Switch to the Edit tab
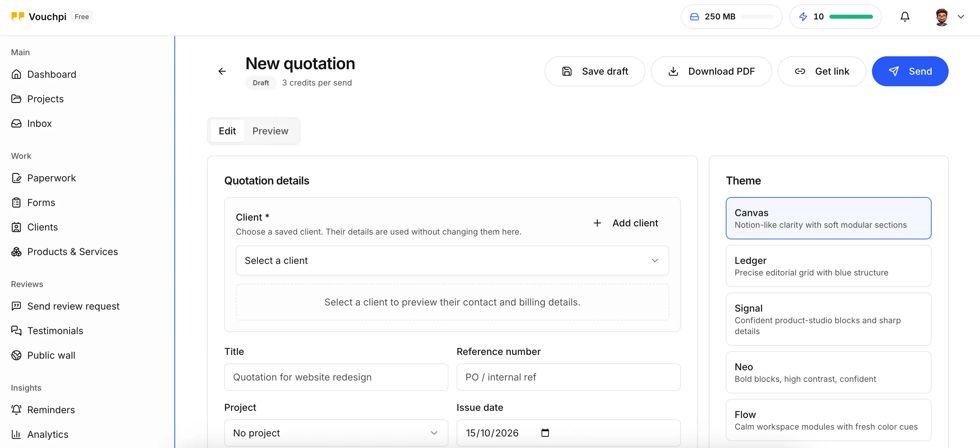Screen dimensions: 980x448 [x=227, y=131]
